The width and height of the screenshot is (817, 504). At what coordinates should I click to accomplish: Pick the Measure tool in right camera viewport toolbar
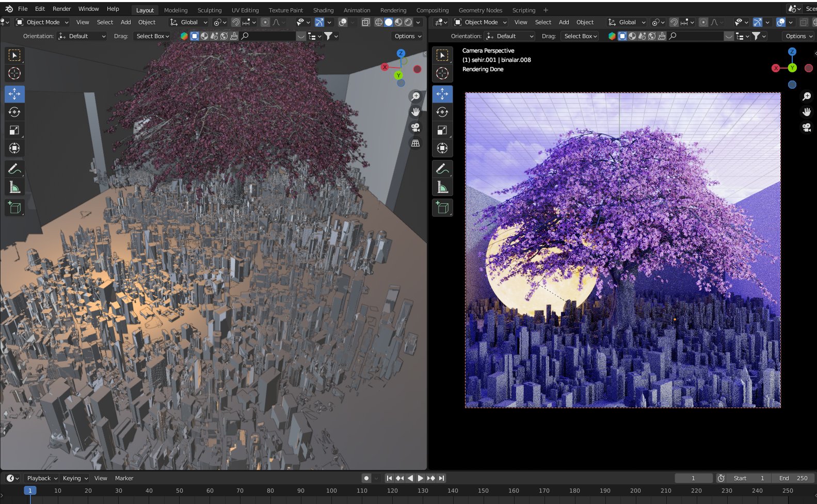click(442, 187)
